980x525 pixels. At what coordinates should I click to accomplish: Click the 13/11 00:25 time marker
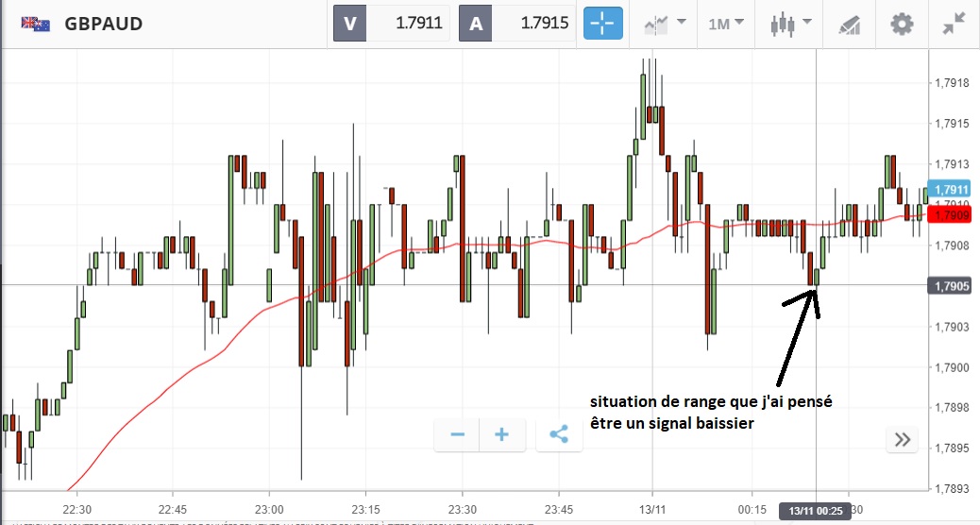point(815,511)
